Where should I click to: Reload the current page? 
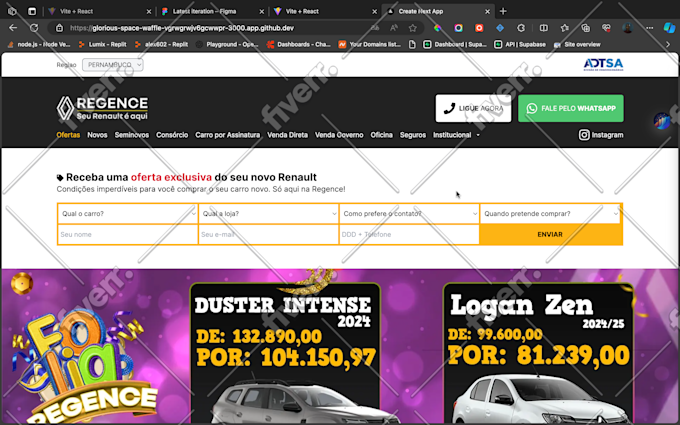coord(34,28)
